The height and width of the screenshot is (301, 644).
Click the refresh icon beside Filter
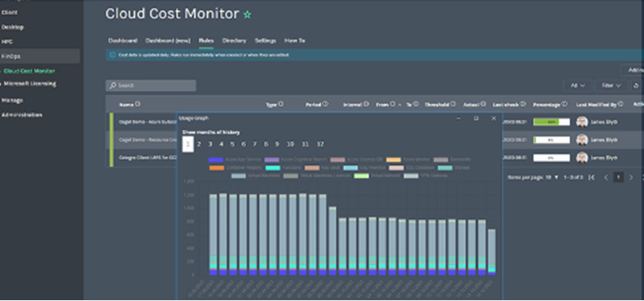pos(636,85)
